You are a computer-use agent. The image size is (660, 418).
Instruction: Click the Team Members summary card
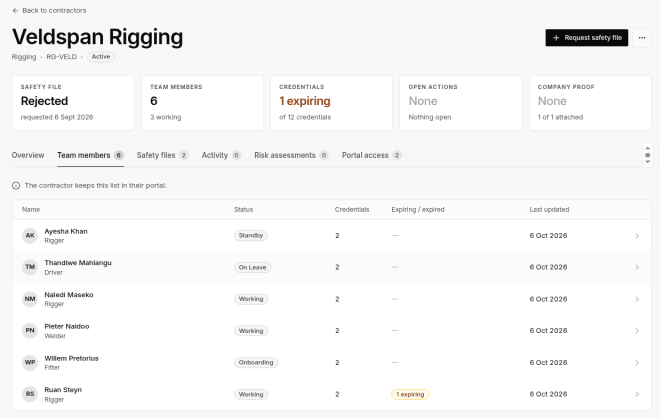(202, 103)
